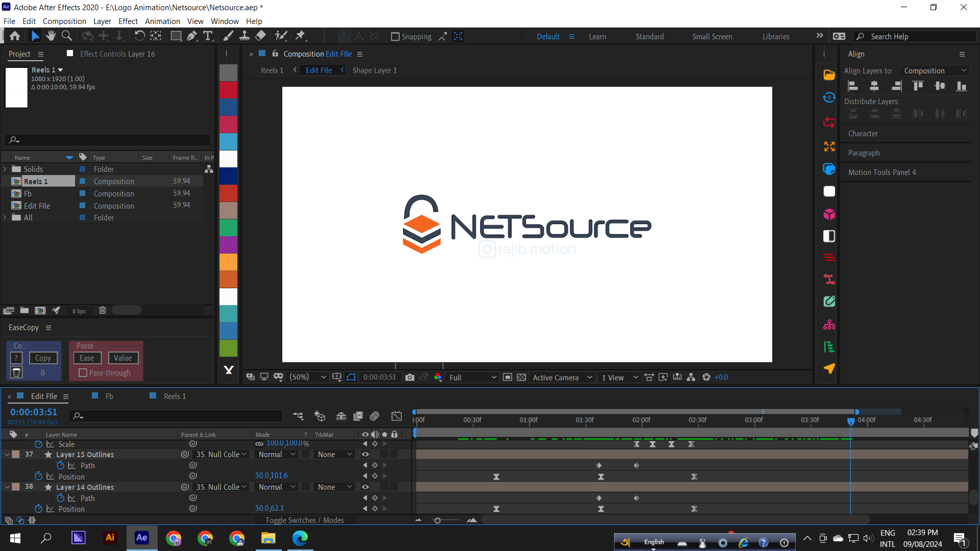Toggle the Pass-through checkbox in EaseCopy
Image resolution: width=980 pixels, height=551 pixels.
coord(83,373)
